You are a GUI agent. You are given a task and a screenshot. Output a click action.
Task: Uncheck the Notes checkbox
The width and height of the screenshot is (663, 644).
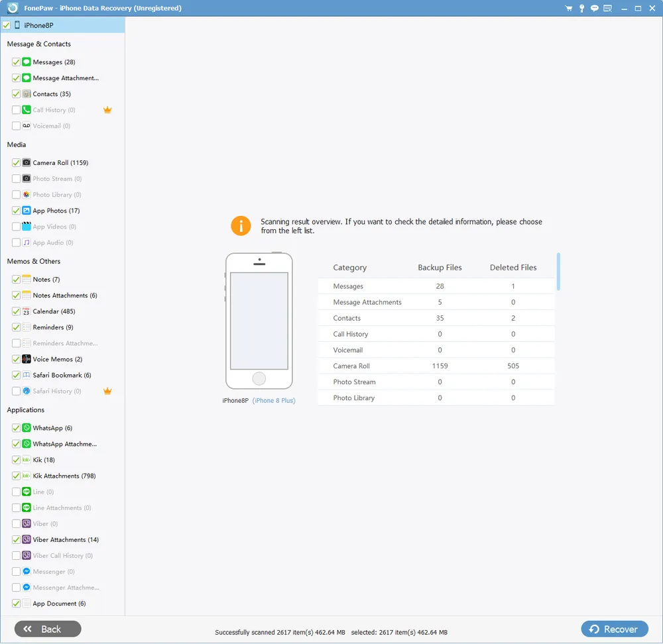[16, 280]
